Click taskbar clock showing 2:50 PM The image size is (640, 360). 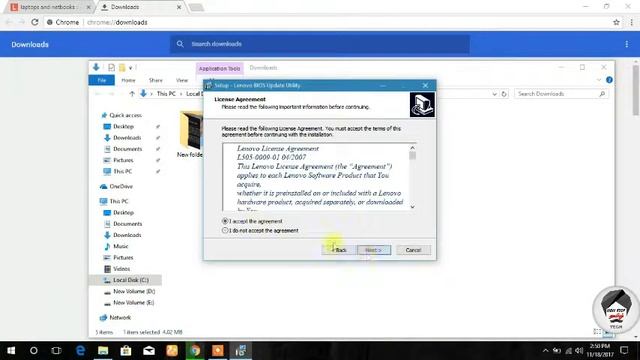(600, 350)
